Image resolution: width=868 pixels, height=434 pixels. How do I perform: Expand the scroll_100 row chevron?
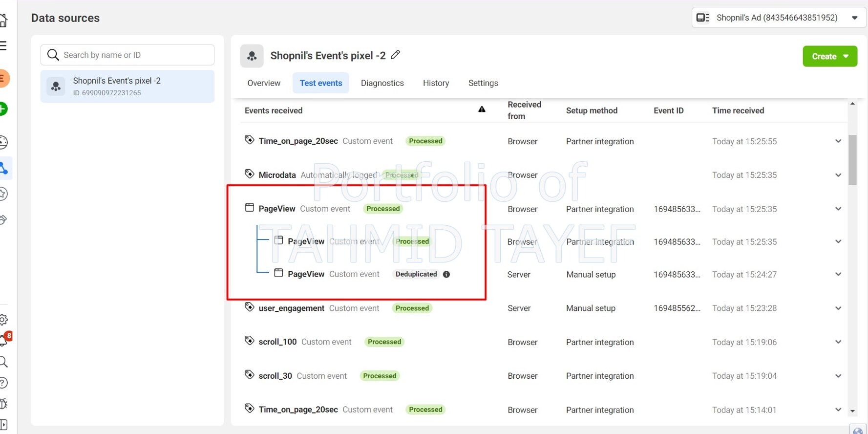pyautogui.click(x=838, y=342)
